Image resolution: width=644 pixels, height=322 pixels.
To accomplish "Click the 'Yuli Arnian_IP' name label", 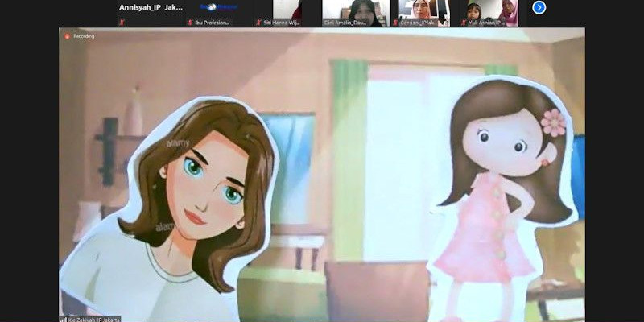I will coord(486,23).
